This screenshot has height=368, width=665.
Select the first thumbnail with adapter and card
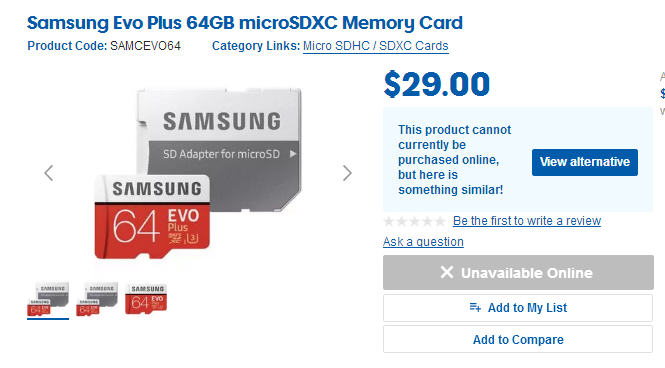(48, 300)
